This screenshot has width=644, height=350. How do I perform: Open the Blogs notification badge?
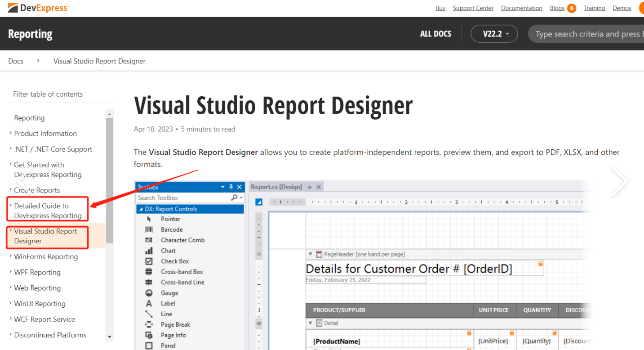[x=572, y=8]
